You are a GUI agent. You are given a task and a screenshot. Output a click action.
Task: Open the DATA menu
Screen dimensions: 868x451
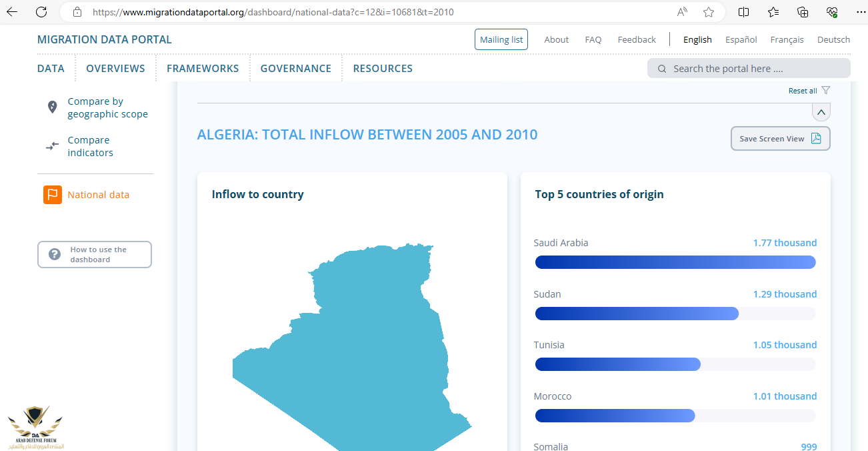51,69
